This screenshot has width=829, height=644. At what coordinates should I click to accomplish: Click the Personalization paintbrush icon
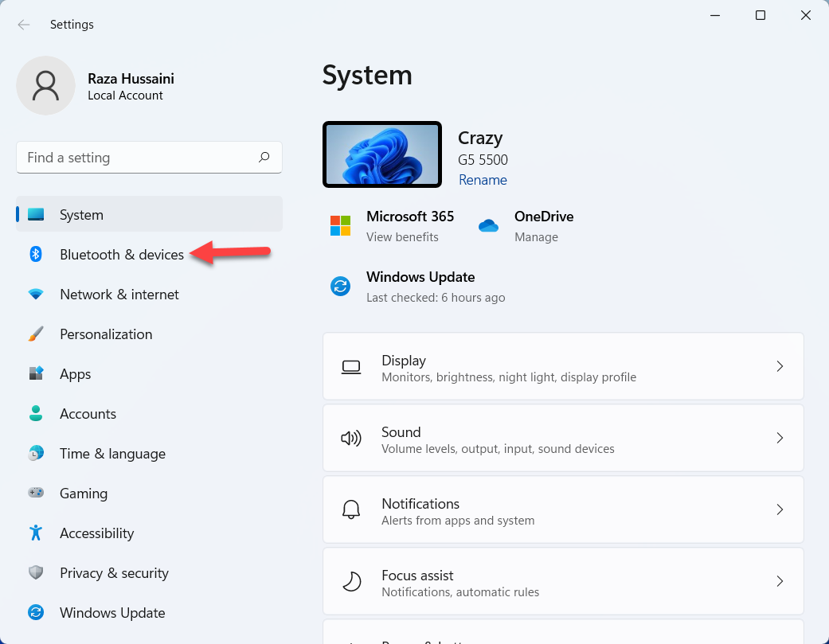click(36, 334)
